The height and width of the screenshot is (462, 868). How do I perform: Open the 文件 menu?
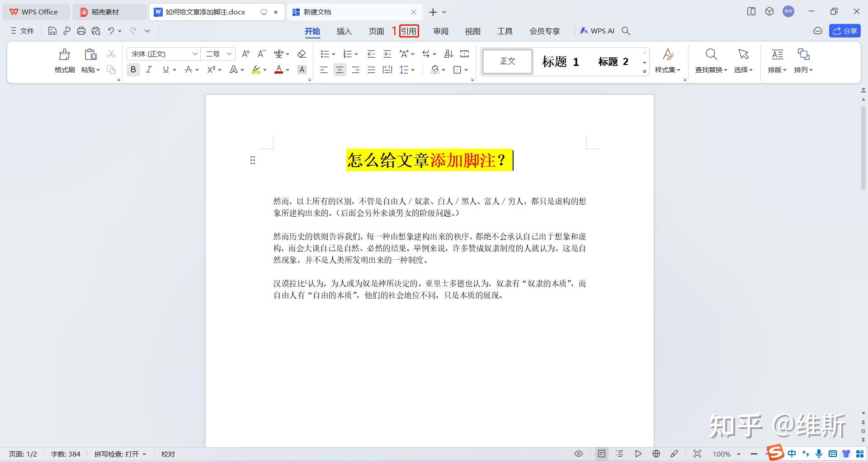point(23,31)
